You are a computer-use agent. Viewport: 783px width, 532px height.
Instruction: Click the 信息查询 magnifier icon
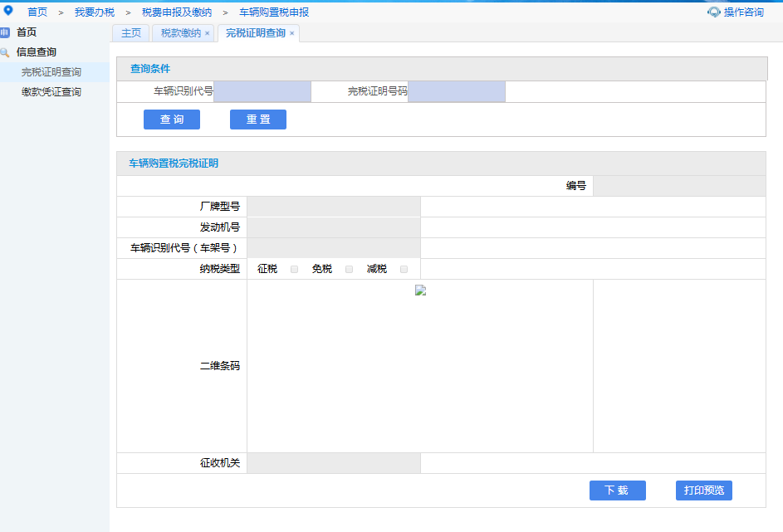[x=5, y=52]
